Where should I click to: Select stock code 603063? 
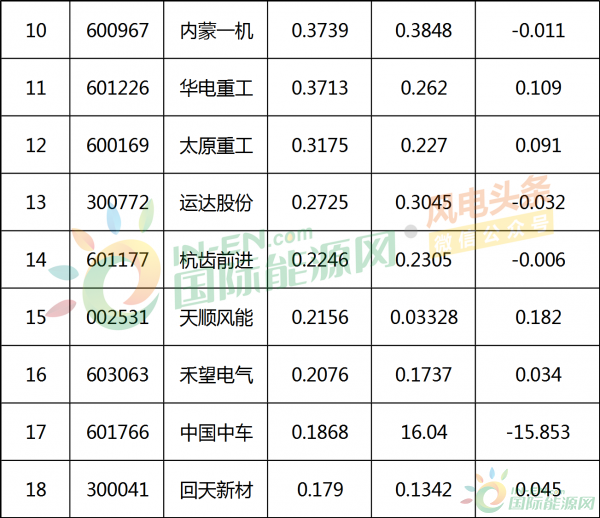coord(117,375)
